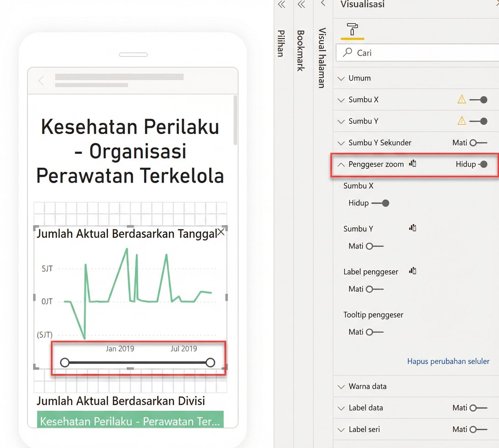Click Hapus perubahan seluler link
Screen dimensions: 499x448
[x=448, y=361]
